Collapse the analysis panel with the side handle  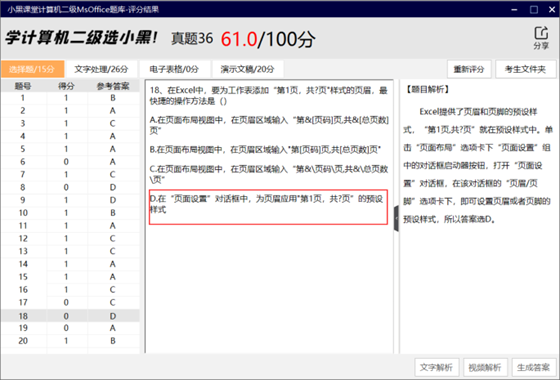tap(396, 218)
